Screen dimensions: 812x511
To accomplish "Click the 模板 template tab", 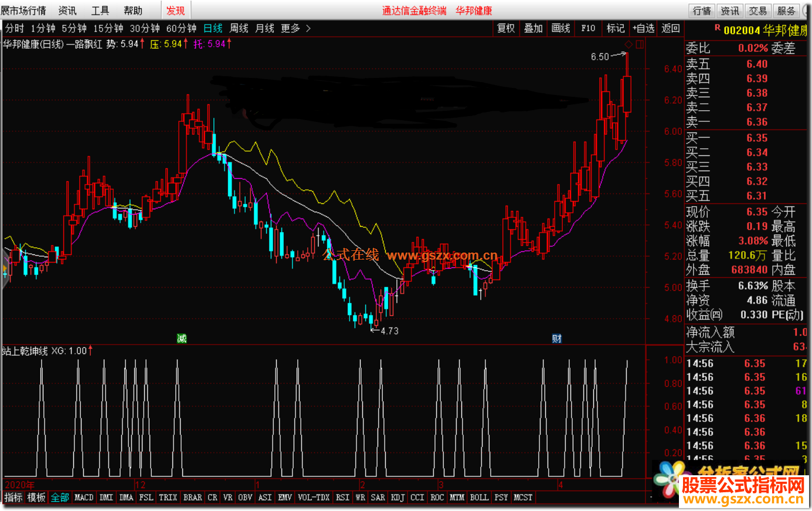I will 36,498.
